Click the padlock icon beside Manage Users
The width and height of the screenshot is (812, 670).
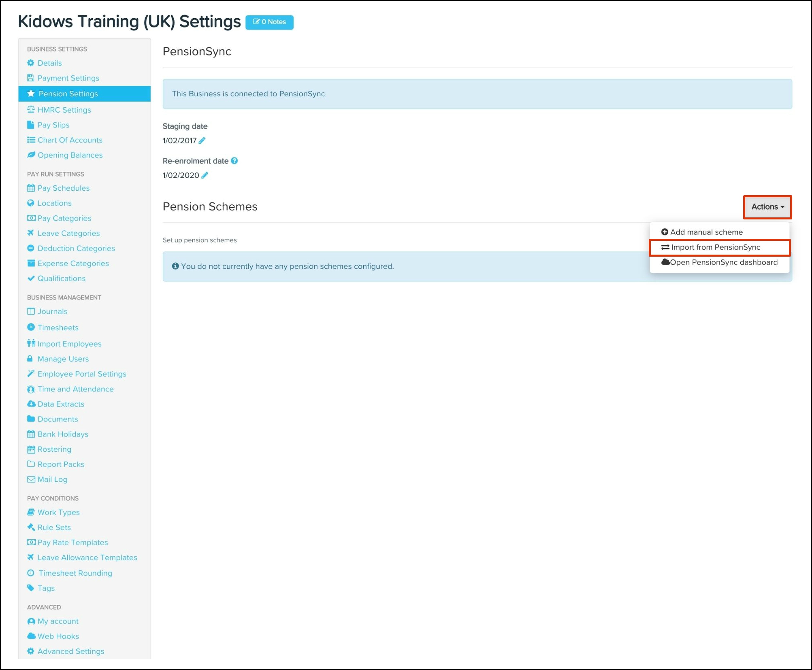(30, 359)
